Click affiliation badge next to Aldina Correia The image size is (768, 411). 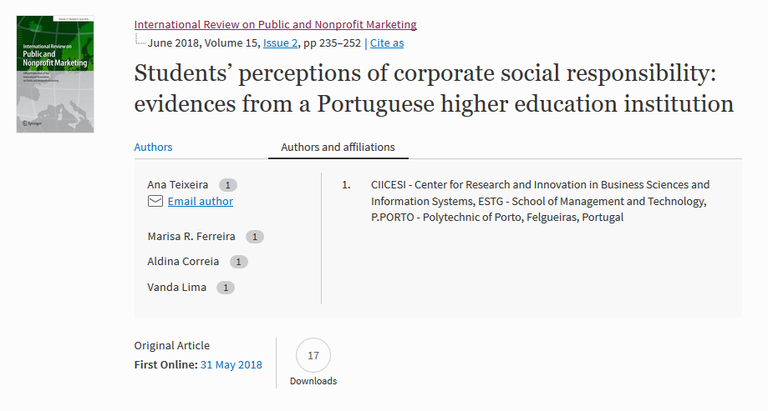pyautogui.click(x=239, y=262)
